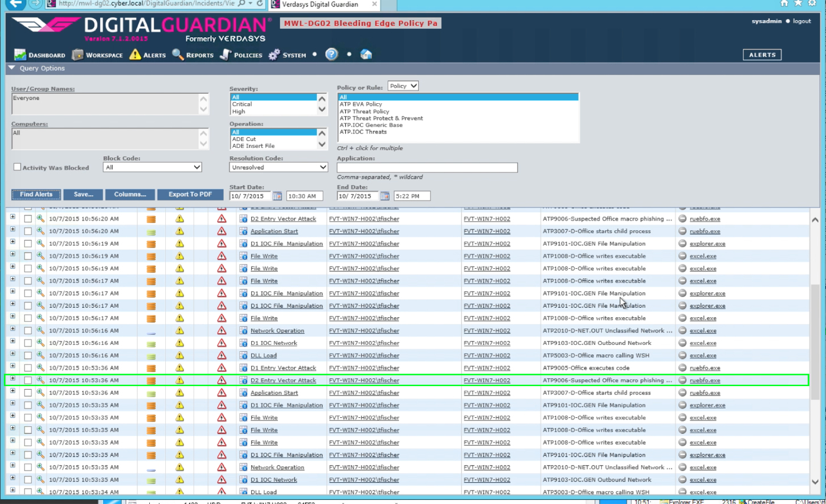826x504 pixels.
Task: Tick checkbox for 10:56:16 Network Operation row
Action: pos(28,331)
